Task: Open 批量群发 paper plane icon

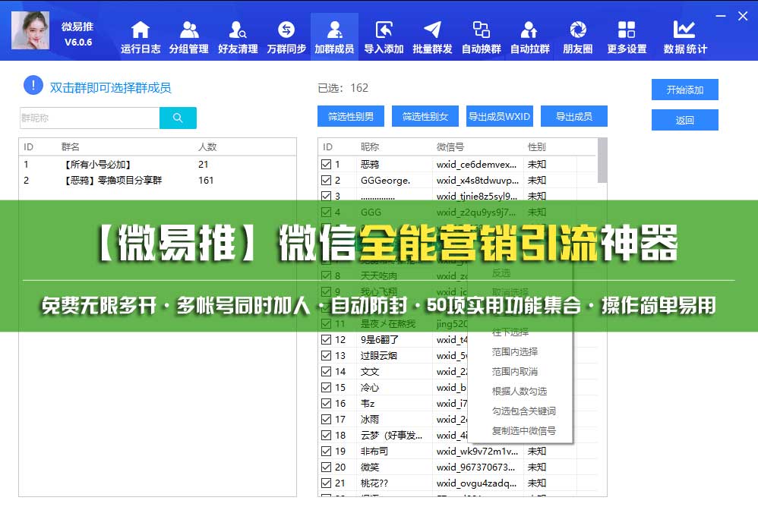Action: (432, 30)
